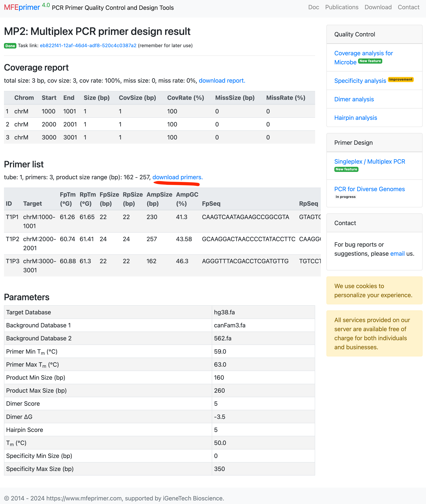This screenshot has width=426, height=504.
Task: Click the CovRate (%) column header
Action: pos(186,98)
